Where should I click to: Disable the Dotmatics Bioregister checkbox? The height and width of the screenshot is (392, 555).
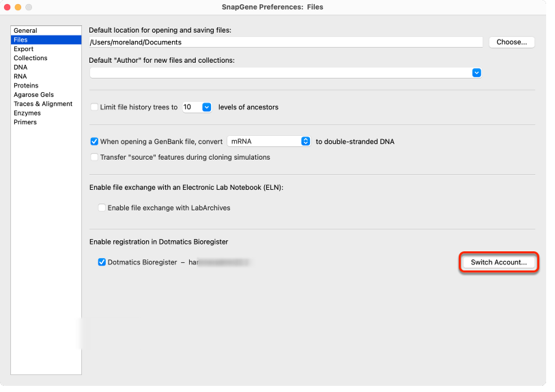coord(102,262)
